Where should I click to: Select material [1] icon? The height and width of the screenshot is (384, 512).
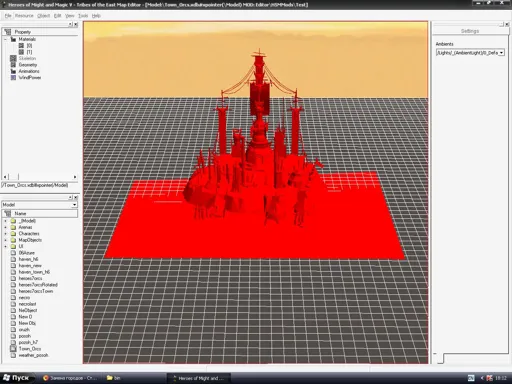click(21, 52)
